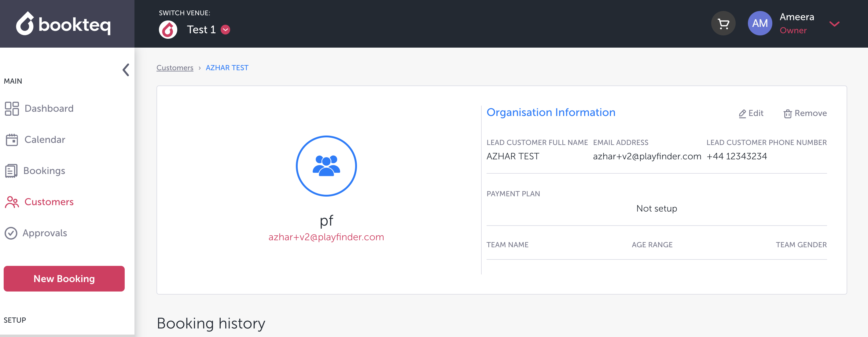
Task: Click the Dashboard grid icon
Action: point(12,108)
